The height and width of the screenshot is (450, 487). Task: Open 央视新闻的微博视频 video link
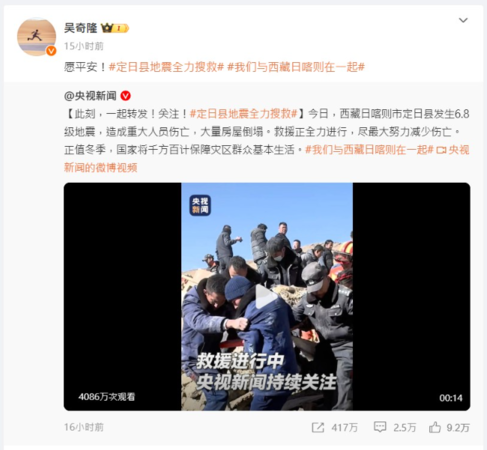(267, 159)
